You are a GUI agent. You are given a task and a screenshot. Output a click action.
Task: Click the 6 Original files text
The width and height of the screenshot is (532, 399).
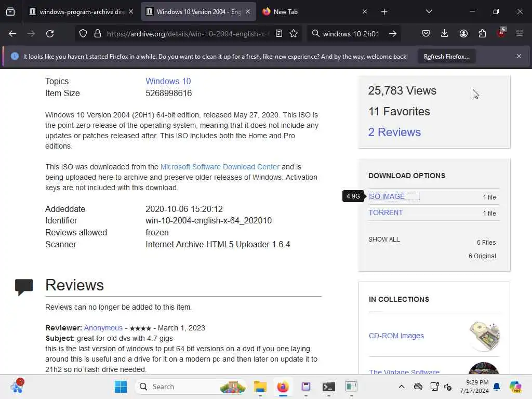[482, 256]
